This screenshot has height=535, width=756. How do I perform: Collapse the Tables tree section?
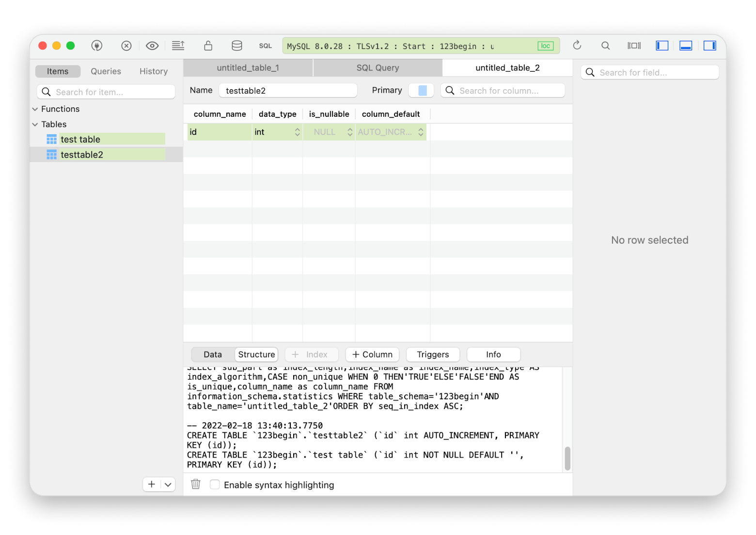(x=35, y=125)
